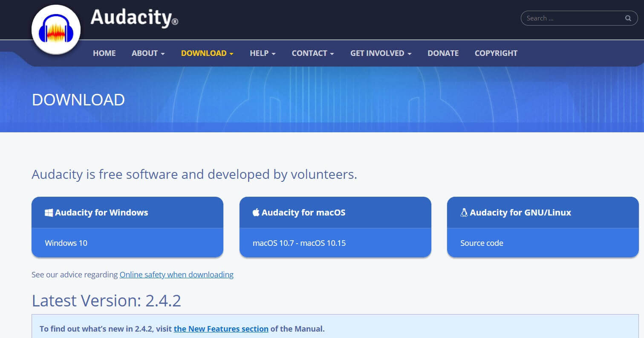Screen dimensions: 644x338
Task: Click the search magnifier icon
Action: click(x=628, y=18)
